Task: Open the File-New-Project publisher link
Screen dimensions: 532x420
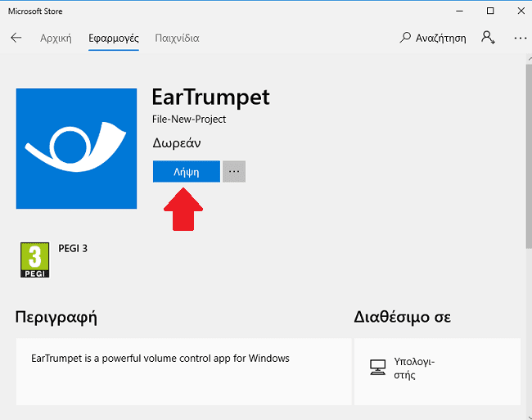Action: (x=189, y=119)
